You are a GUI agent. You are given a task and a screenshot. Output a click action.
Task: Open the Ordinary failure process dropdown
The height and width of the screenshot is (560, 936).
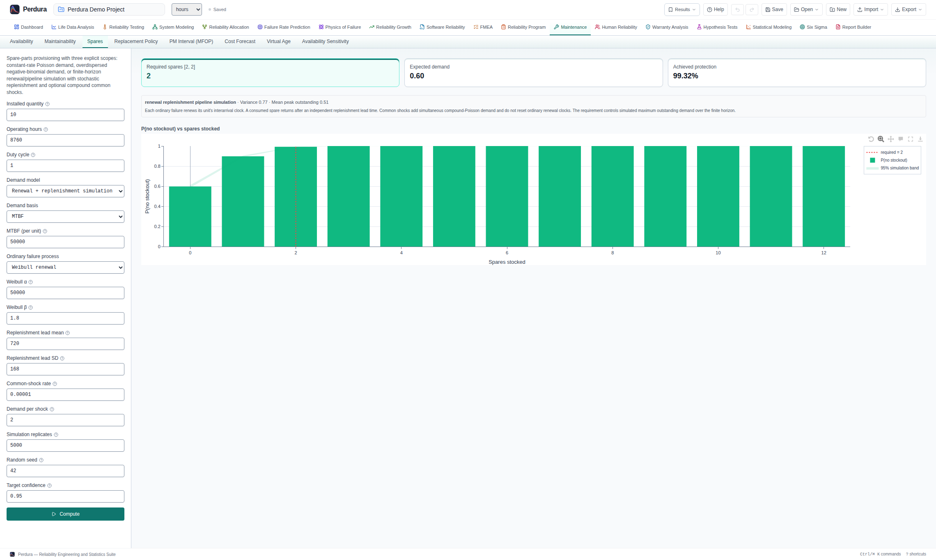point(65,267)
